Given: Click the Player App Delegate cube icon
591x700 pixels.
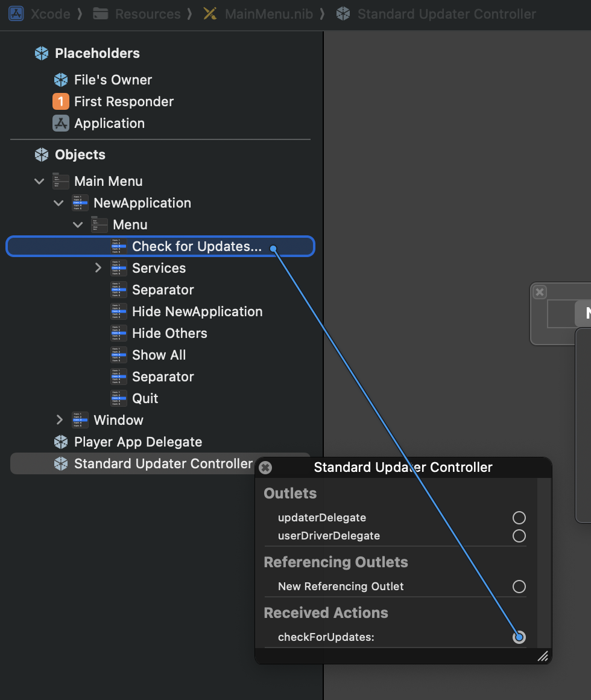Looking at the screenshot, I should (61, 442).
